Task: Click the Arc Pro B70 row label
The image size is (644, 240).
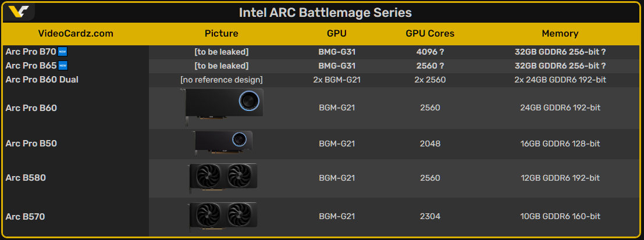Action: tap(30, 51)
